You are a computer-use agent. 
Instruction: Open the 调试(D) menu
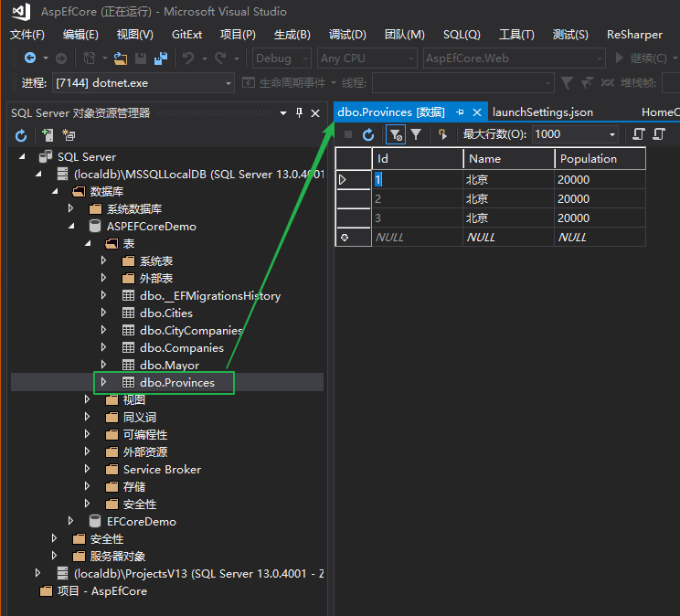pos(347,35)
